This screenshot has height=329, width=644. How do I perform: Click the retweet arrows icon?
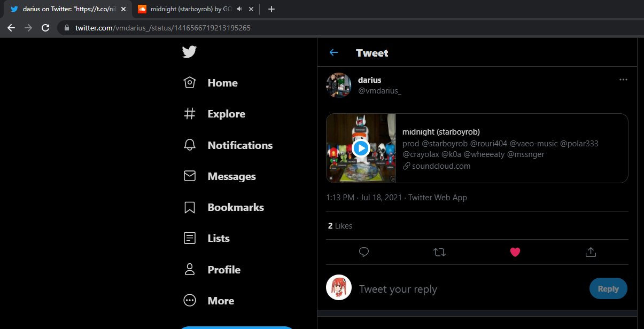pos(439,252)
